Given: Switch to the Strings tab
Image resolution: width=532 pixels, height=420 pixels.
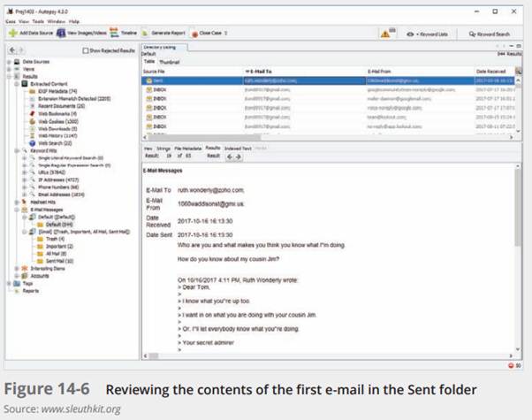Looking at the screenshot, I should pos(163,149).
